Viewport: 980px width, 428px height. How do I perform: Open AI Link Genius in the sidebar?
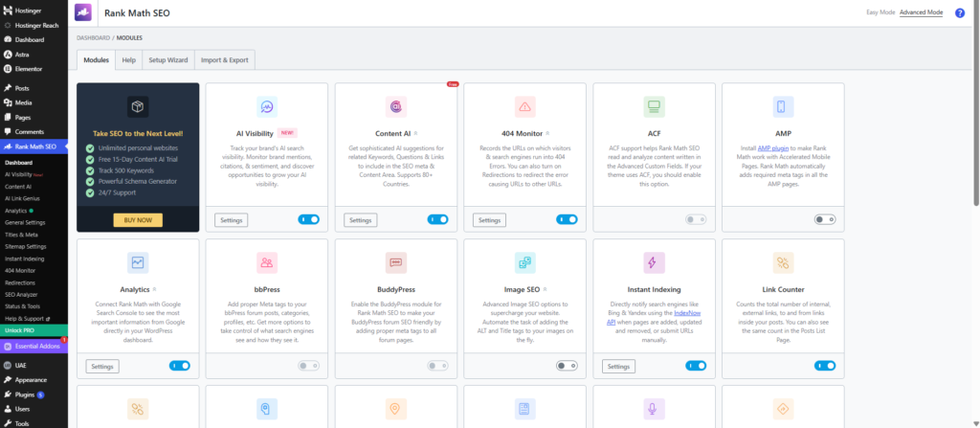tap(23, 198)
